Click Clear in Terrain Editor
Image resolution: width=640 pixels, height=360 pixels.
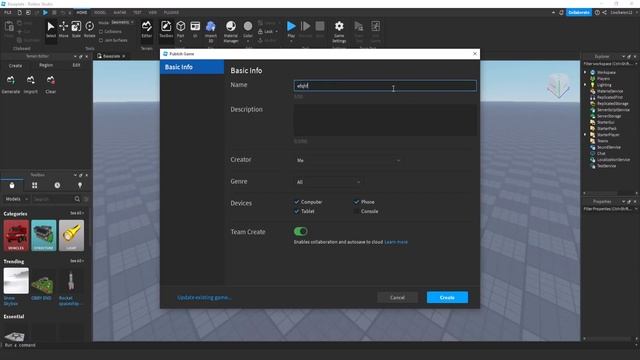click(51, 84)
